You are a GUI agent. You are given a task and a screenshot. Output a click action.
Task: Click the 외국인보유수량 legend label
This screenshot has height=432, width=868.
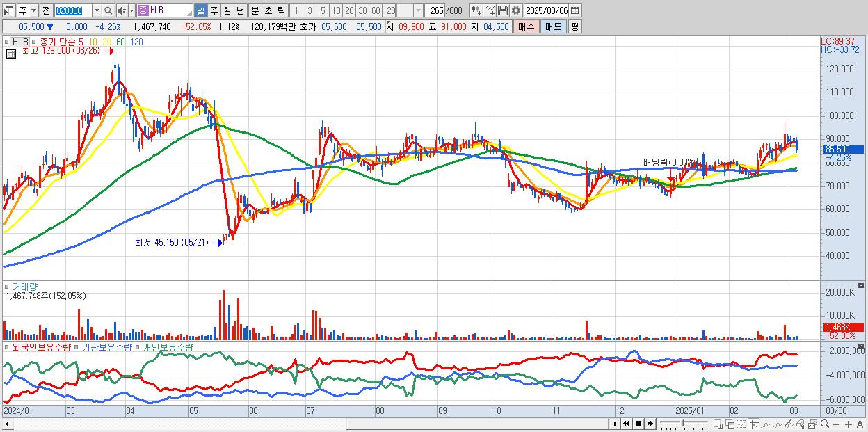pyautogui.click(x=43, y=346)
